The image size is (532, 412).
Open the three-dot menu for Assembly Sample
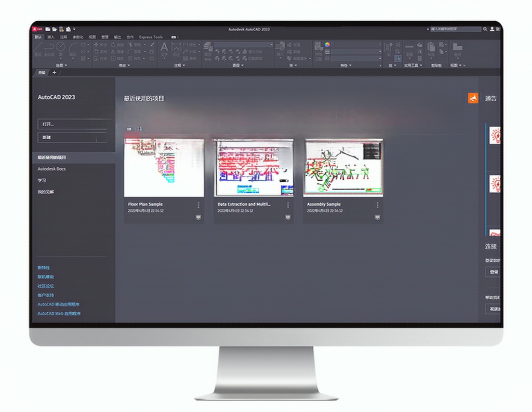click(x=377, y=205)
